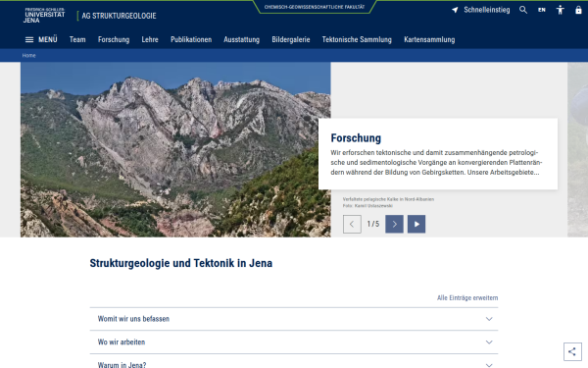The image size is (588, 368).
Task: Open 'Wo wir arbeiten' accordion row
Action: point(294,342)
